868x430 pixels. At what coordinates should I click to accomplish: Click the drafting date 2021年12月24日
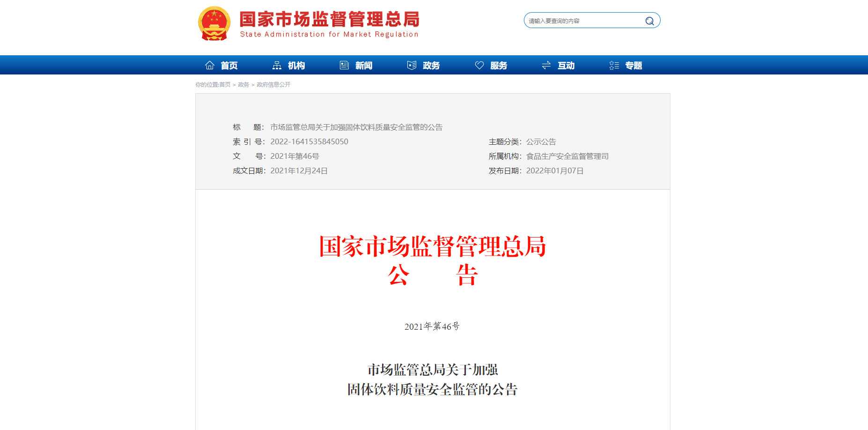(299, 171)
